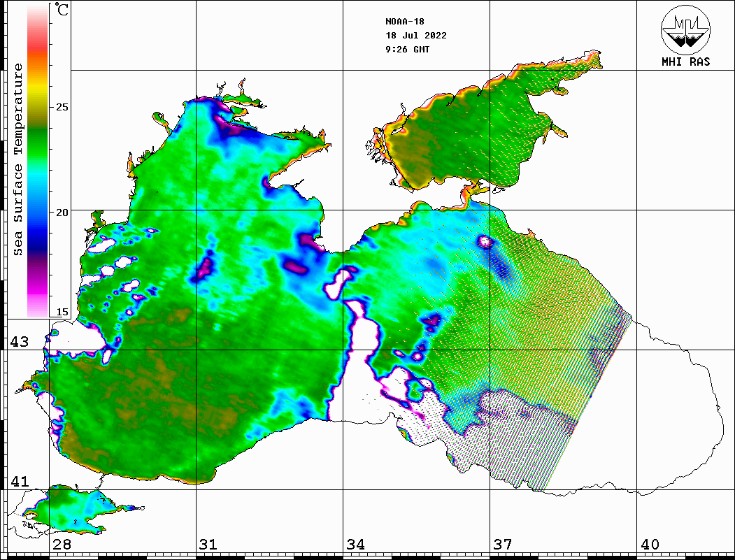Viewport: 735px width, 560px height.
Task: Click the temperature color bar legend
Action: click(x=38, y=161)
